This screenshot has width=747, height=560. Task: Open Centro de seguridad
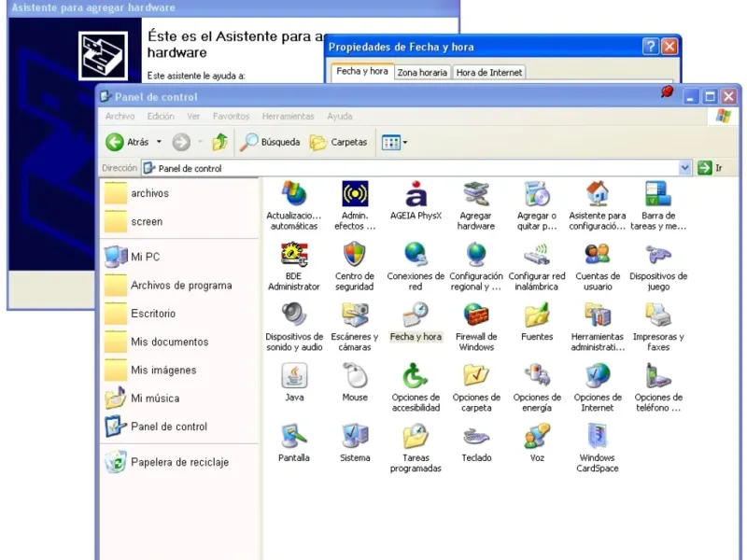355,266
